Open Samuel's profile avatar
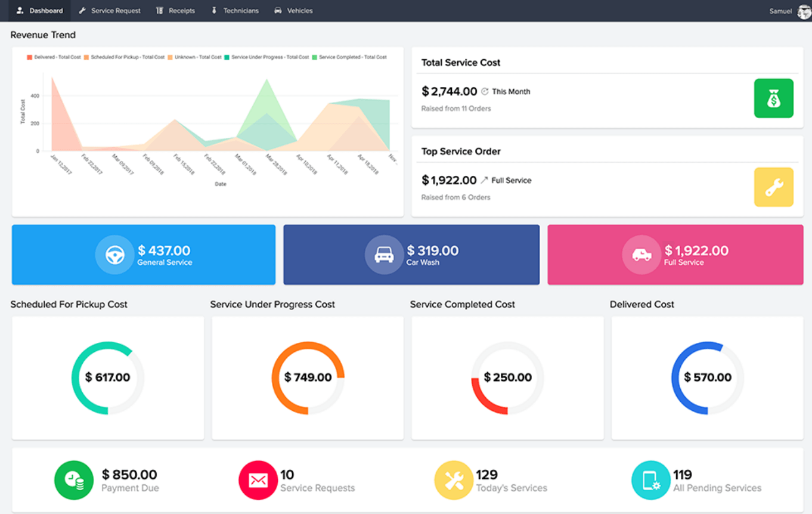Screen dimensions: 812x514 [x=804, y=11]
